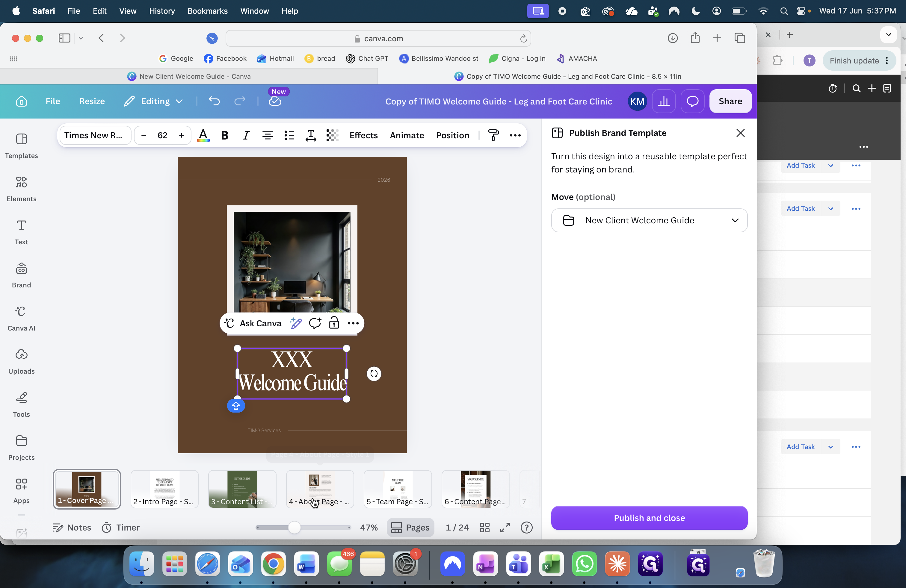Toggle the grid view of pages

(x=484, y=528)
